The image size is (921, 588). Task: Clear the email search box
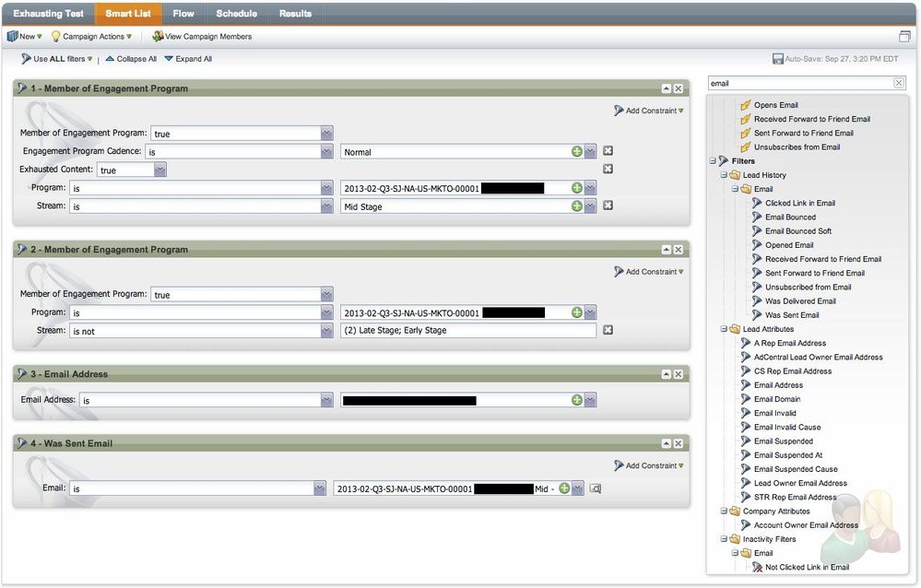click(x=899, y=83)
